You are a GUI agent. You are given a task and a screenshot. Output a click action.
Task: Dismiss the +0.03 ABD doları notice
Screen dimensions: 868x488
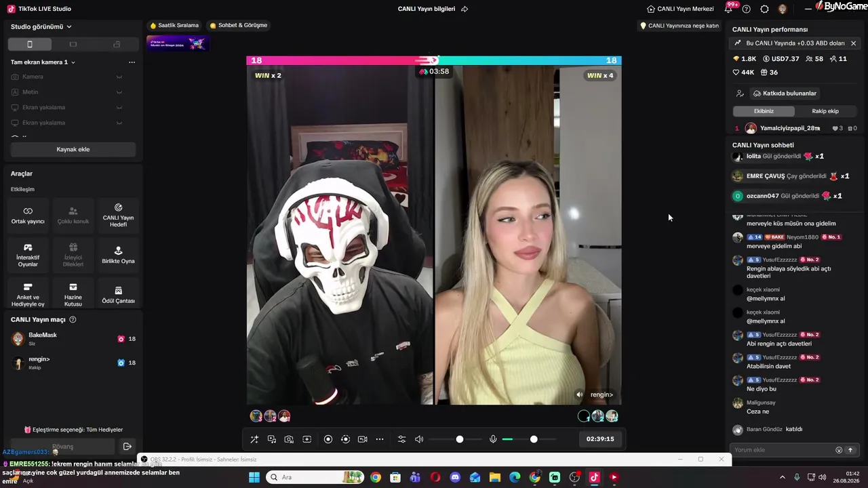pos(853,43)
